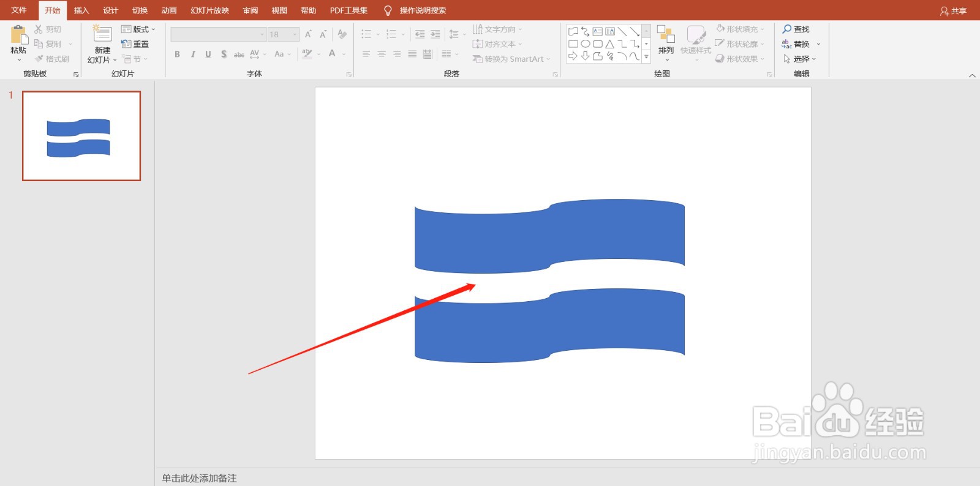The image size is (980, 486).
Task: Switch to the Animations (动画) tab
Action: tap(169, 10)
